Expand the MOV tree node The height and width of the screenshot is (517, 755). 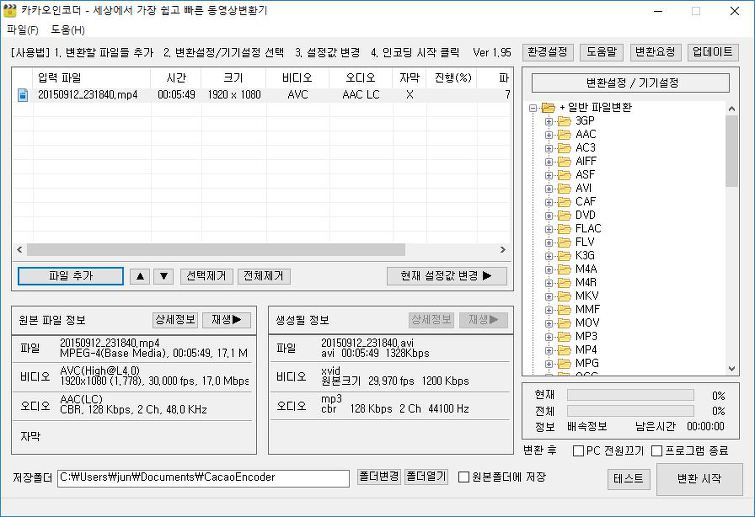coord(549,323)
